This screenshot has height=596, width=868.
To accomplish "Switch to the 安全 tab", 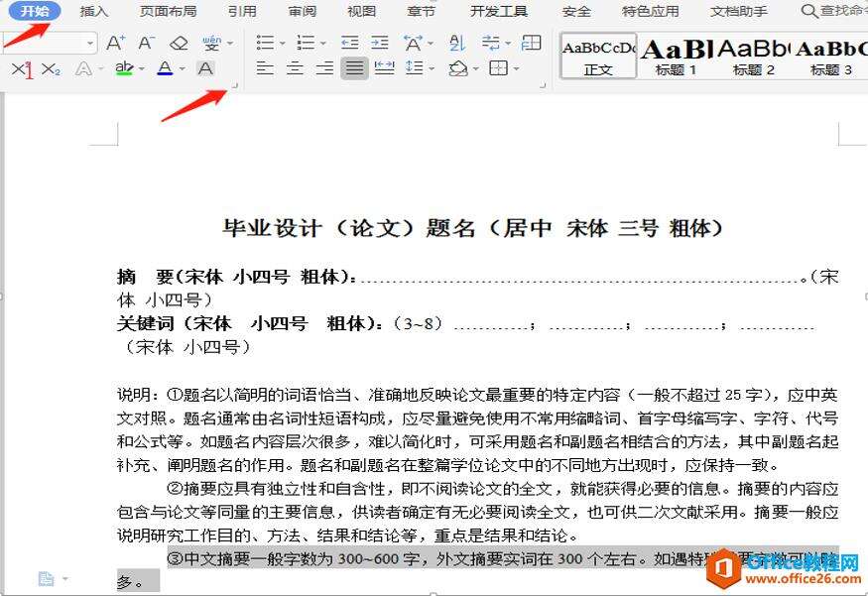I will (576, 11).
